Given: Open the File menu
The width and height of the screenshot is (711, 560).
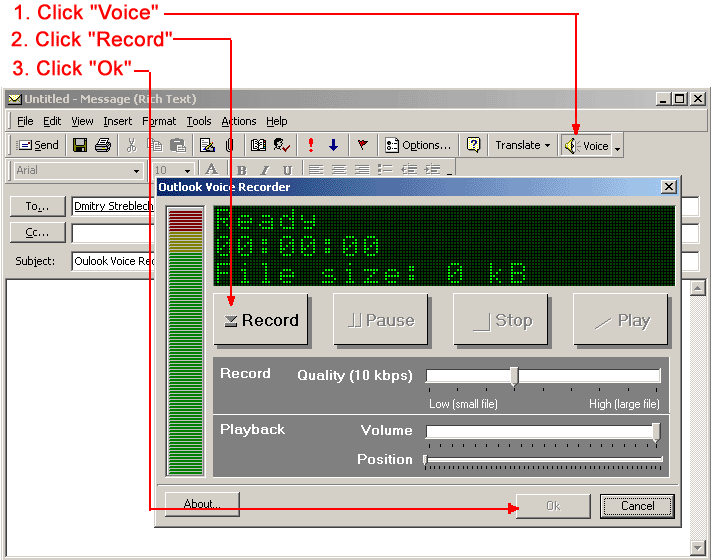Looking at the screenshot, I should click(x=25, y=121).
